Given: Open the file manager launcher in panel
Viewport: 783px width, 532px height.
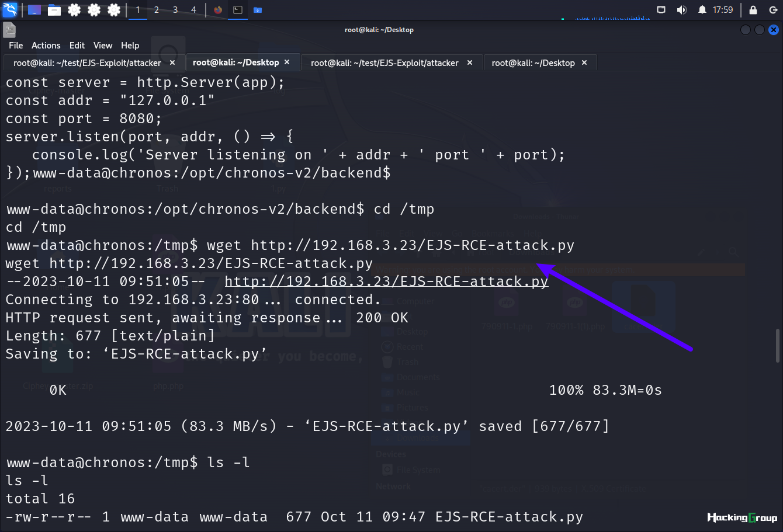Looking at the screenshot, I should tap(54, 10).
